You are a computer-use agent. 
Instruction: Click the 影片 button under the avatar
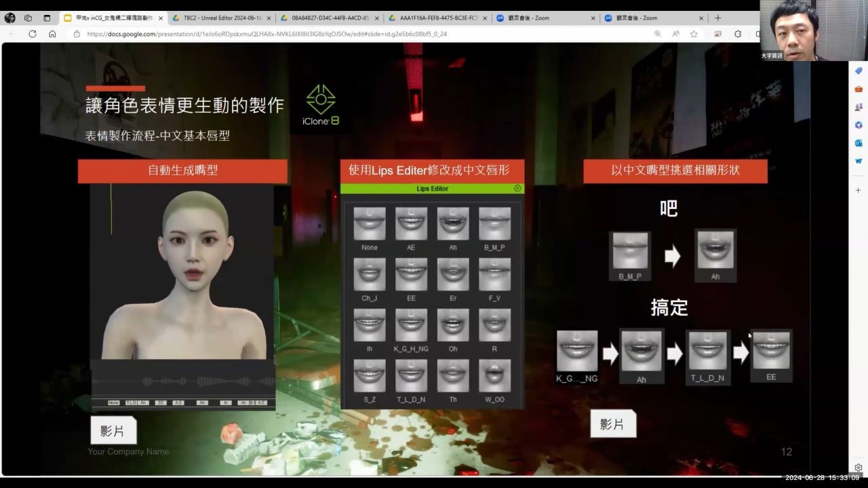click(113, 430)
